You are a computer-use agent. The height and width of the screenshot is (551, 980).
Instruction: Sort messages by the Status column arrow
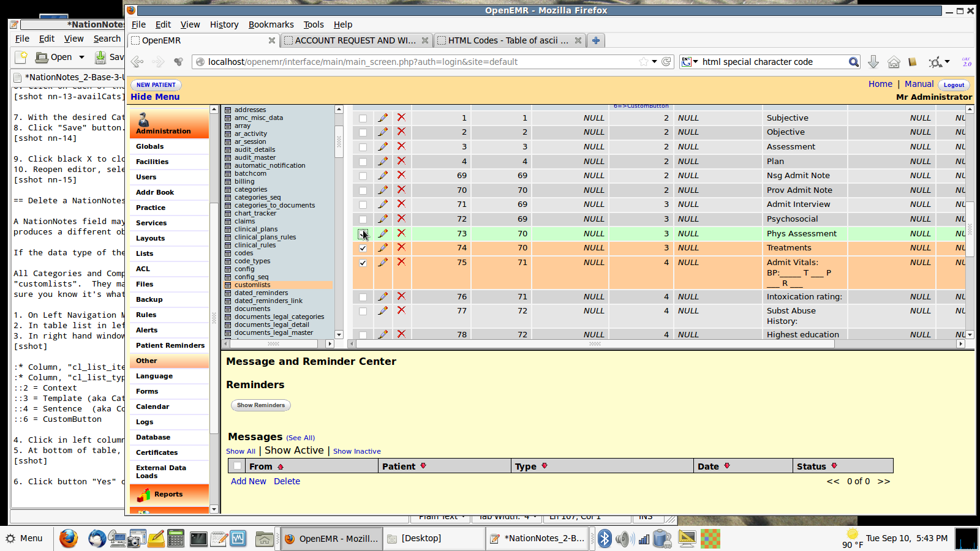coord(834,466)
